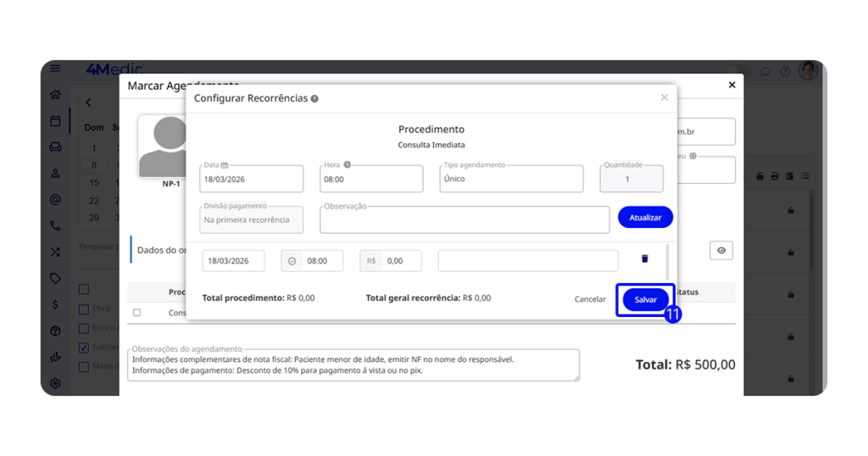The image size is (868, 456).
Task: Close the Configurar Recorrências dialog
Action: tap(664, 97)
